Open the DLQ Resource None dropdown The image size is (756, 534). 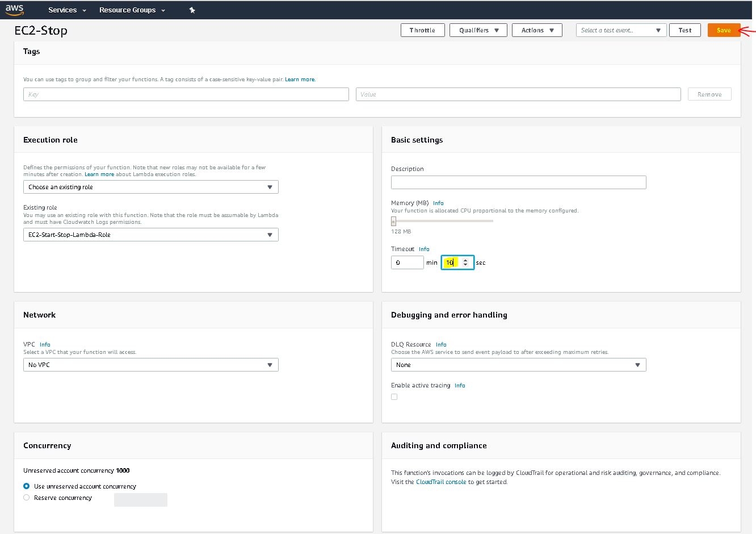(518, 365)
